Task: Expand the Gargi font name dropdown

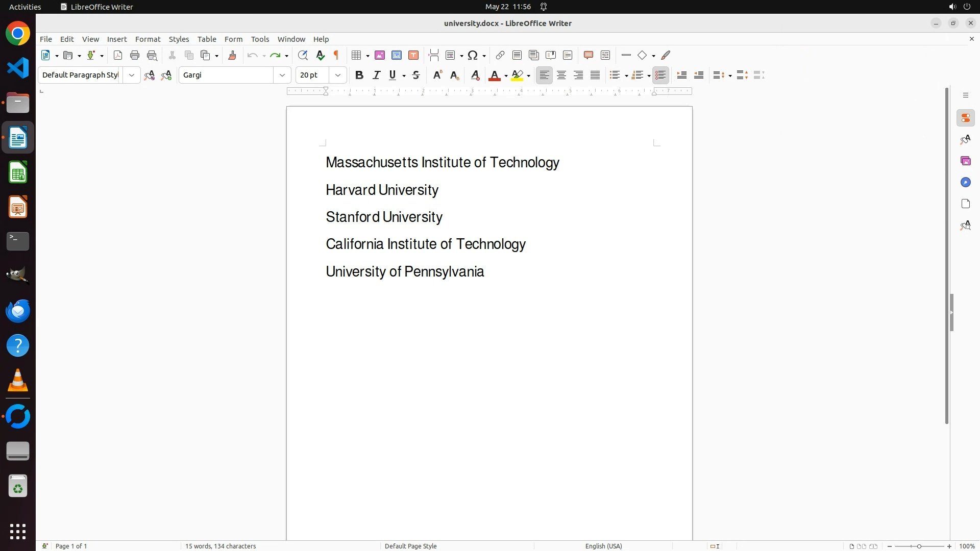Action: pyautogui.click(x=282, y=76)
